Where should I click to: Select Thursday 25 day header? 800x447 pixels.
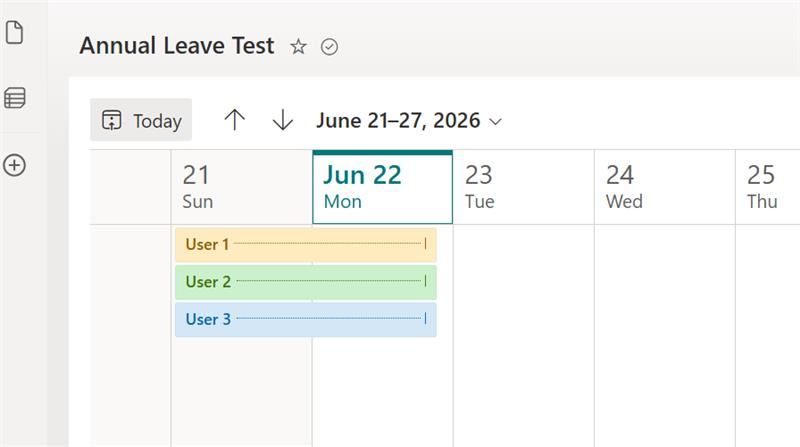click(x=768, y=187)
